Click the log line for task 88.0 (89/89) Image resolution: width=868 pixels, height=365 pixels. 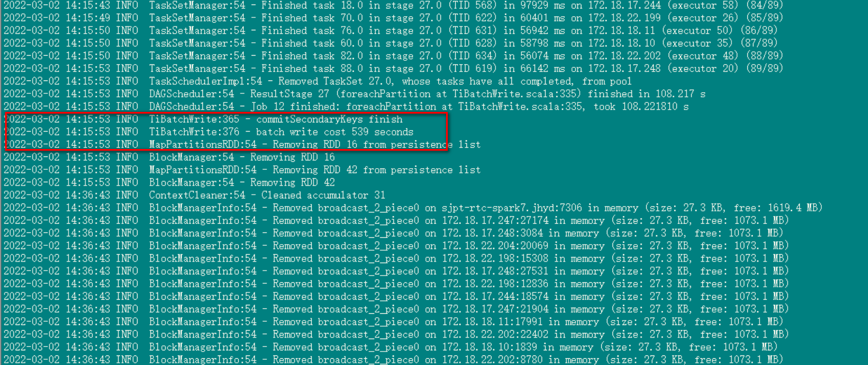click(x=393, y=69)
